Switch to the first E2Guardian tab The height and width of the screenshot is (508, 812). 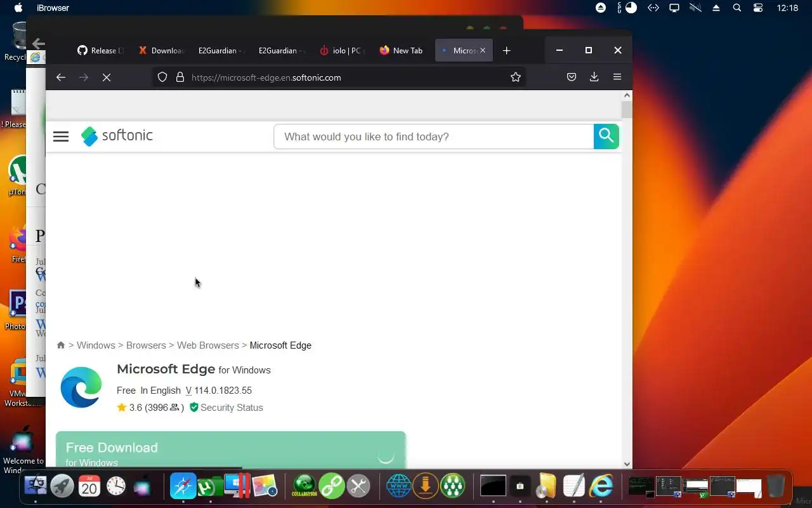[221, 51]
